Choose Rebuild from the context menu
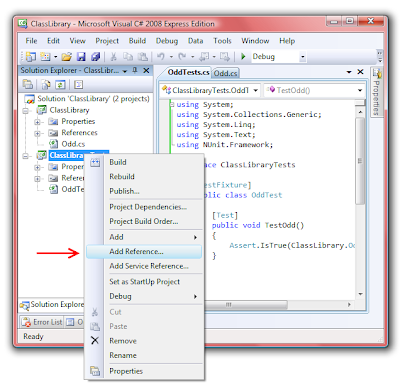This screenshot has width=400, height=390. click(x=144, y=177)
